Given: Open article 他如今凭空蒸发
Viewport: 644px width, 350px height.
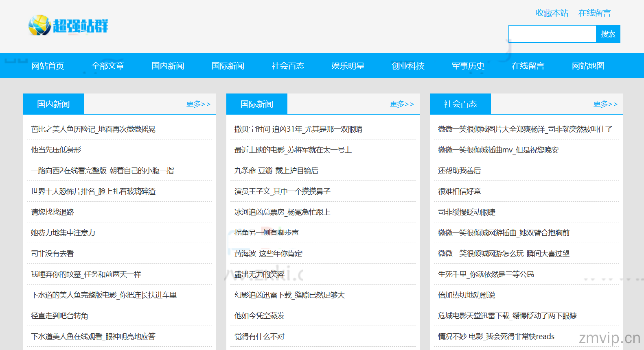Looking at the screenshot, I should pos(260,316).
